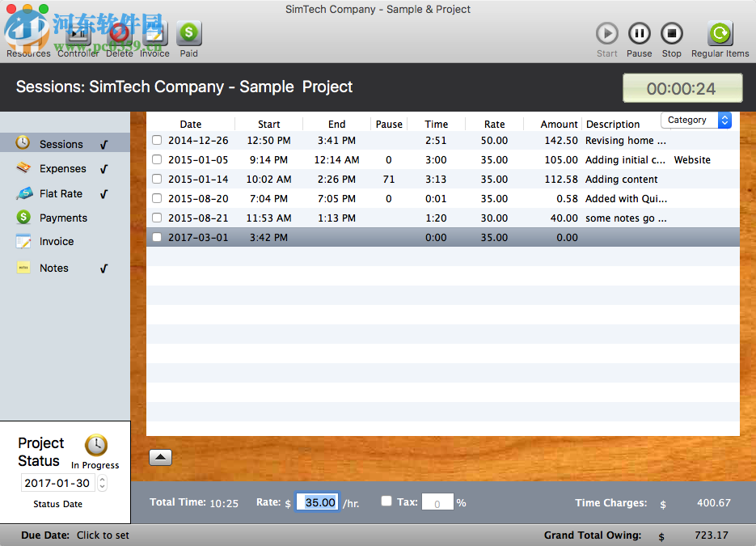Viewport: 756px width, 546px height.
Task: Open the Controller toolbar icon
Action: tap(78, 34)
